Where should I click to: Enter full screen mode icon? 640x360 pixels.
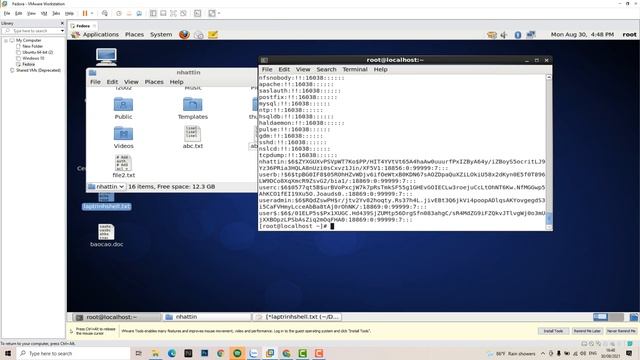[x=173, y=13]
